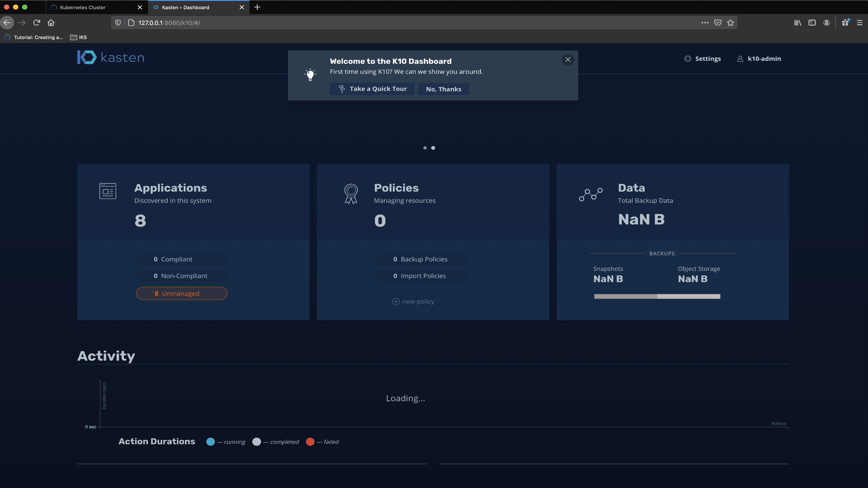Viewport: 868px width, 488px height.
Task: Click the k10-admin user icon
Action: pyautogui.click(x=740, y=59)
